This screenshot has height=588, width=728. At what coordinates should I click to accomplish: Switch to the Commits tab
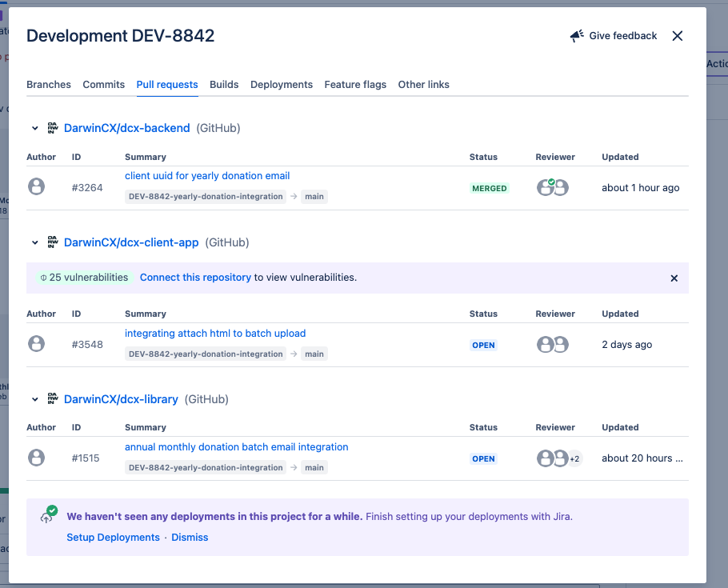click(103, 85)
